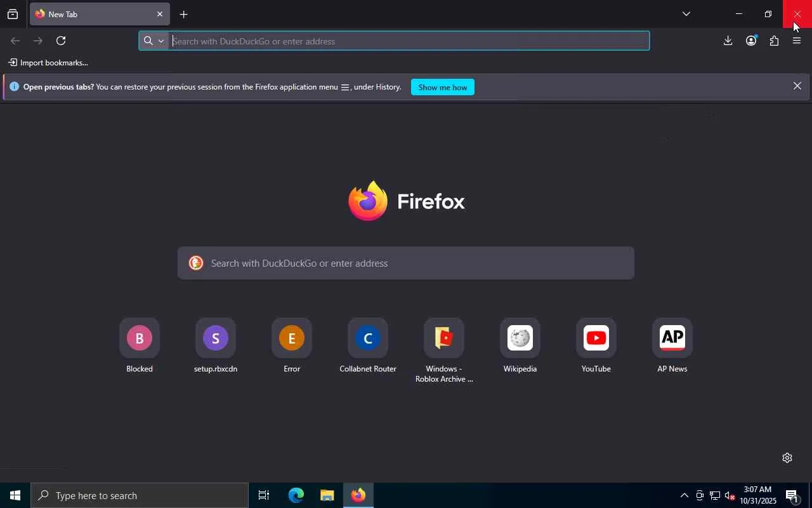Select the New Tab tab
This screenshot has width=812, height=508.
click(x=100, y=14)
